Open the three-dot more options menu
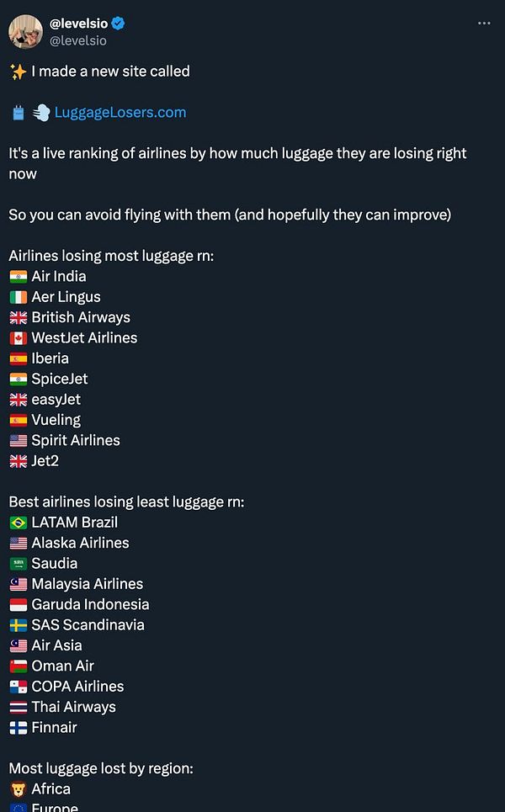Image resolution: width=505 pixels, height=812 pixels. tap(484, 23)
